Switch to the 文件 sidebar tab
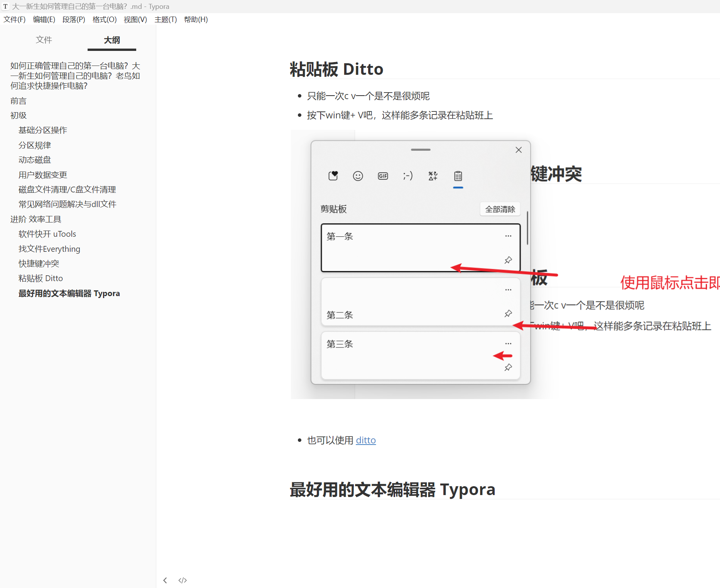720x588 pixels. click(44, 40)
